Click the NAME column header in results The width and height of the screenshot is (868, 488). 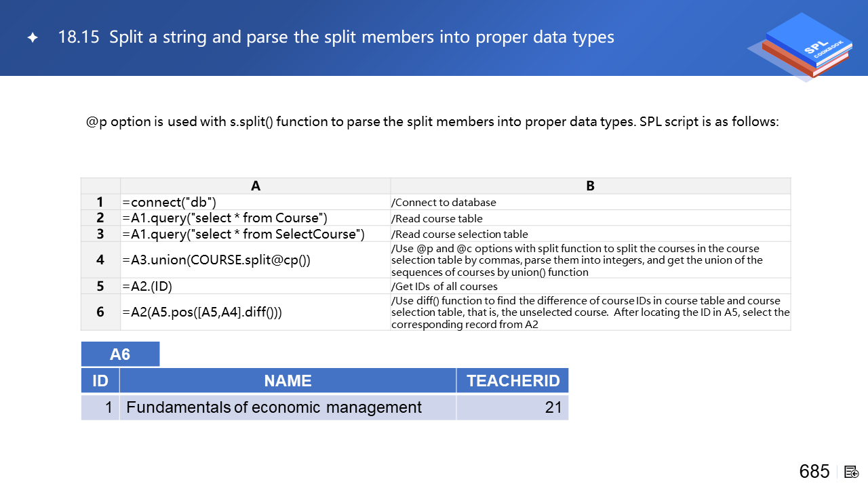[x=288, y=381]
